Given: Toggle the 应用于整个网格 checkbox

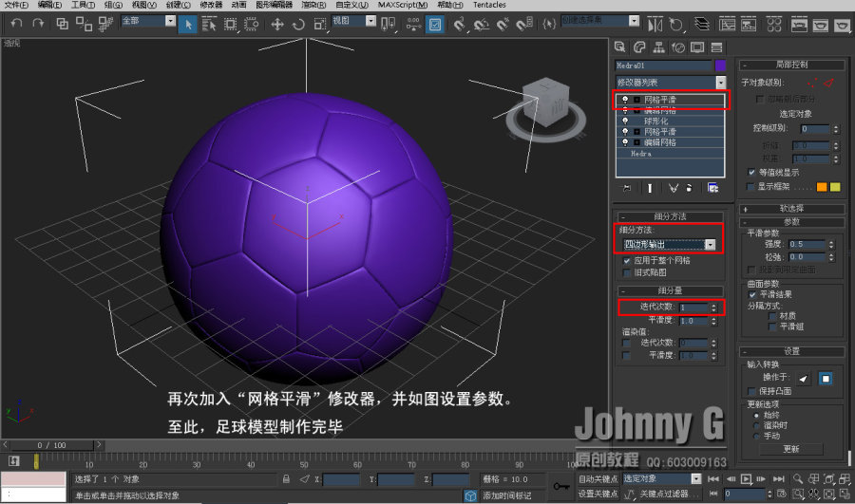Looking at the screenshot, I should click(627, 261).
